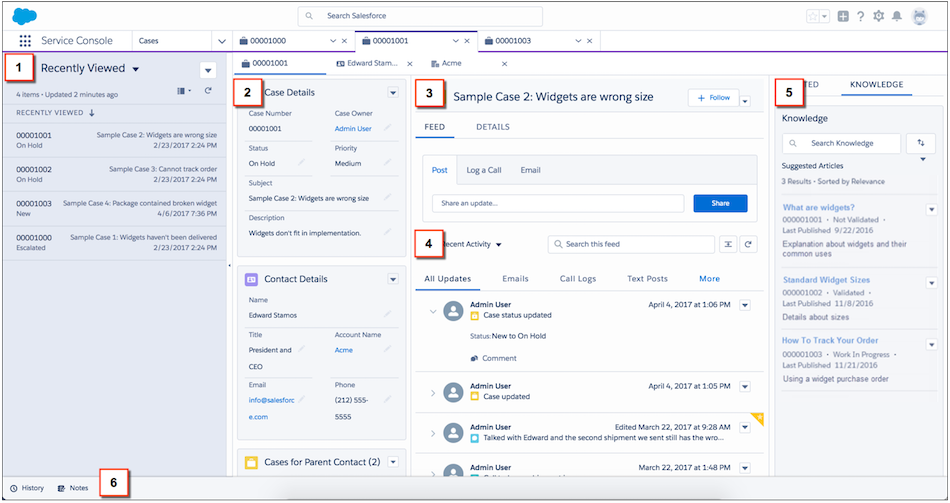Edit the Subject field pencil icon
Screen dimensions: 950x503
tap(387, 197)
